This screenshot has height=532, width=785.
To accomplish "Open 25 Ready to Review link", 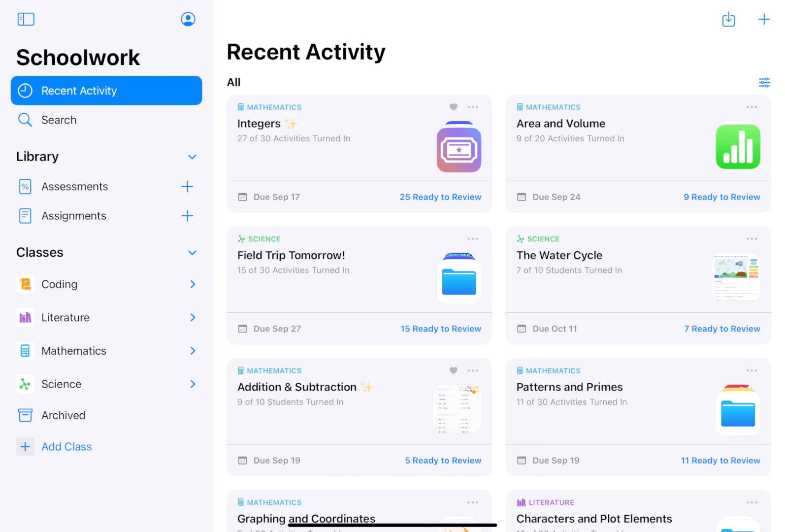I will click(x=440, y=197).
